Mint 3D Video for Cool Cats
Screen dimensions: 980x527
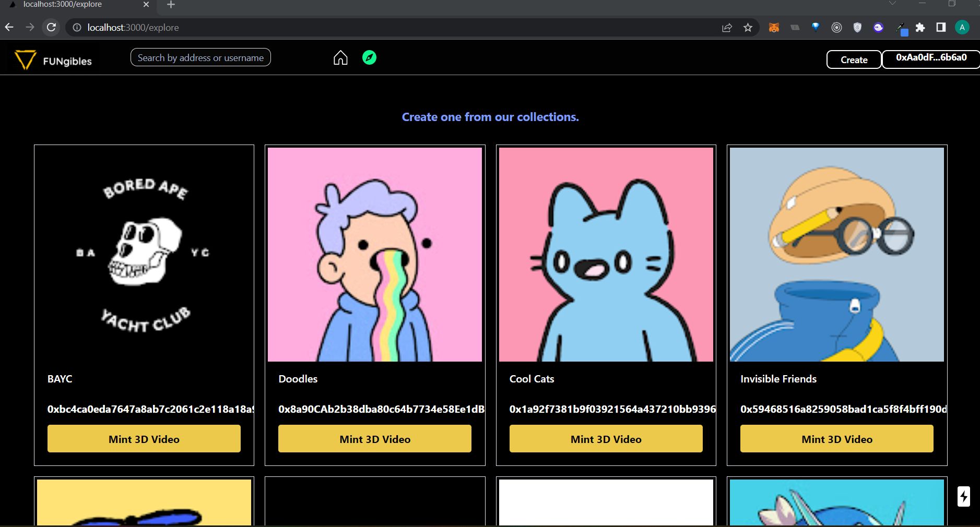[x=606, y=439]
